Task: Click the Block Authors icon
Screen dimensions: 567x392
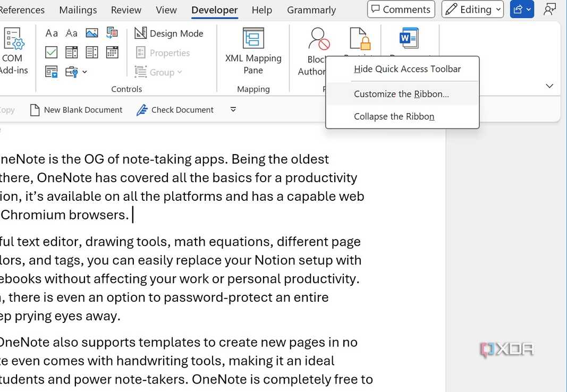Action: tap(319, 39)
